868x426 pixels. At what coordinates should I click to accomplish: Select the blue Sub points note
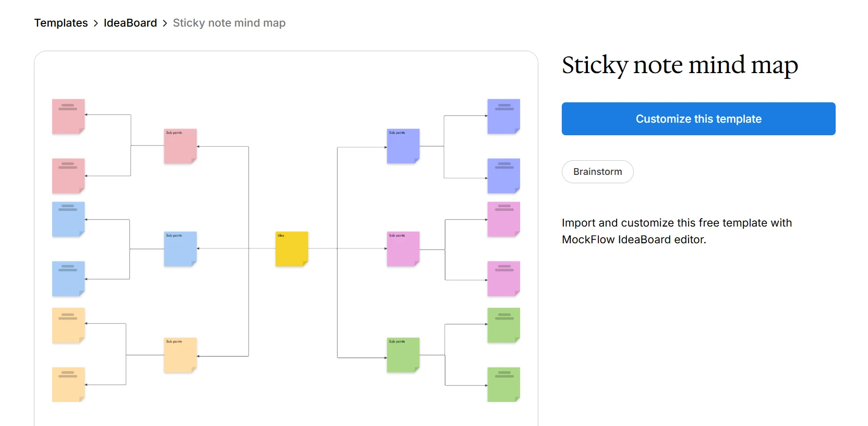[x=180, y=250]
